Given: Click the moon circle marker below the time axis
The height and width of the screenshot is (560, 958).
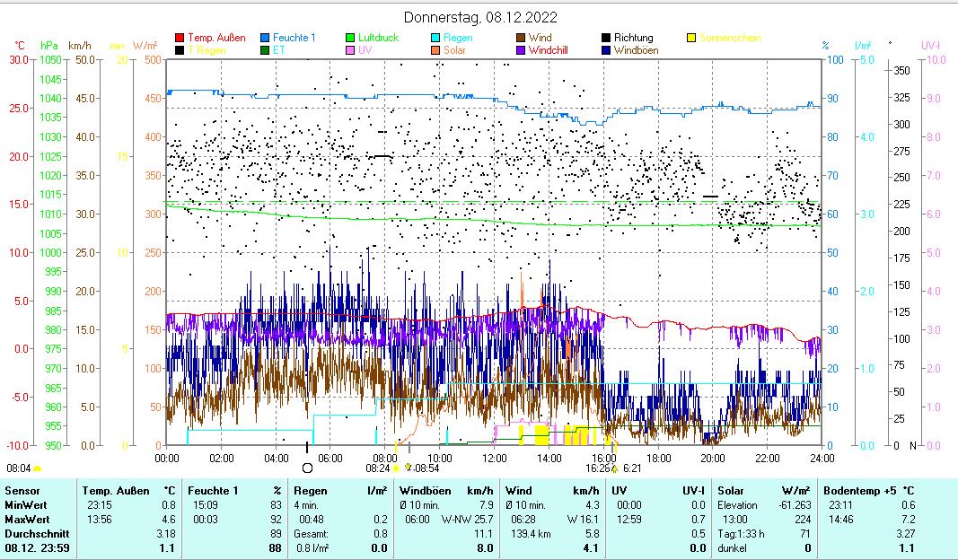Looking at the screenshot, I should pyautogui.click(x=307, y=468).
